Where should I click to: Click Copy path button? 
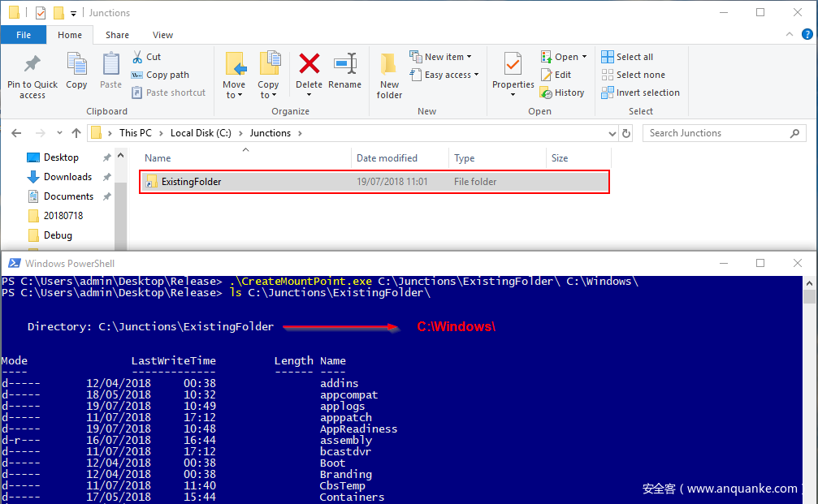click(161, 75)
